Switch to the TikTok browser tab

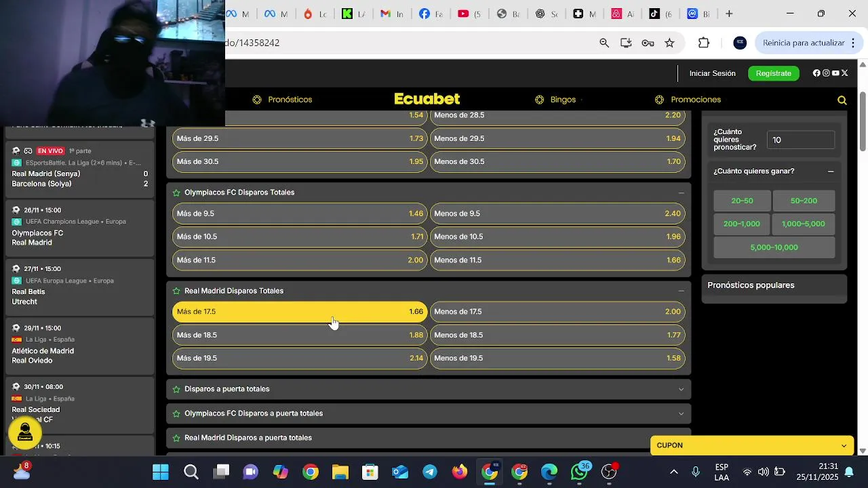(x=660, y=14)
